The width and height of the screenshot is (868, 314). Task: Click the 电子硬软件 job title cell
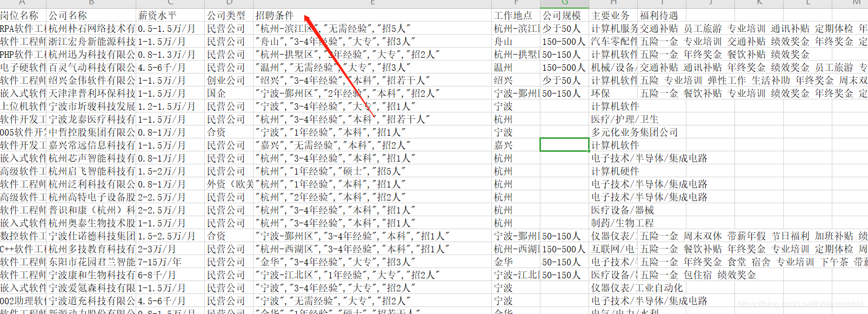click(23, 68)
